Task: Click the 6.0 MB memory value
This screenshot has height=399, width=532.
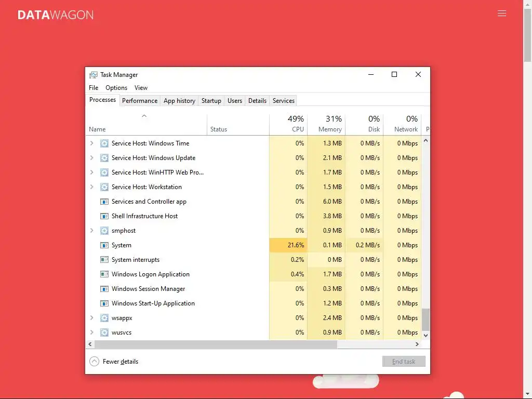Action: coord(332,202)
